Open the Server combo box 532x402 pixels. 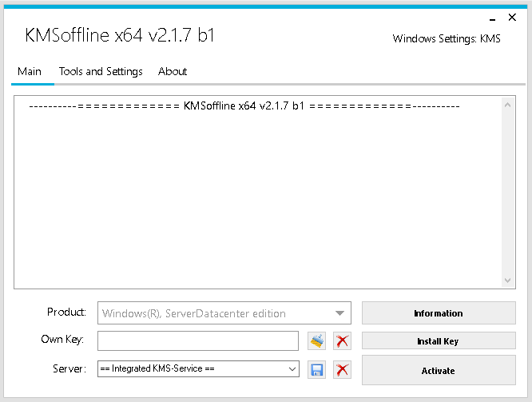(x=292, y=369)
